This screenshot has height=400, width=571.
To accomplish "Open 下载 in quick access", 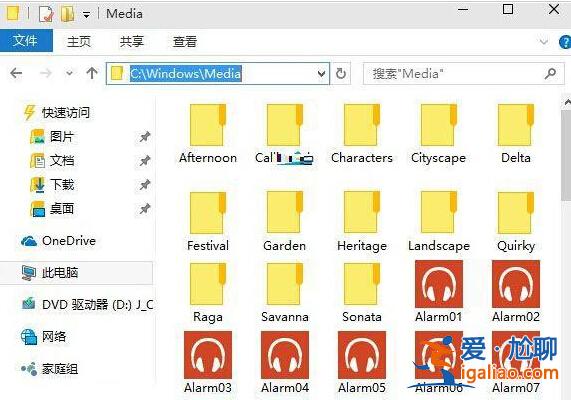I will click(x=53, y=185).
